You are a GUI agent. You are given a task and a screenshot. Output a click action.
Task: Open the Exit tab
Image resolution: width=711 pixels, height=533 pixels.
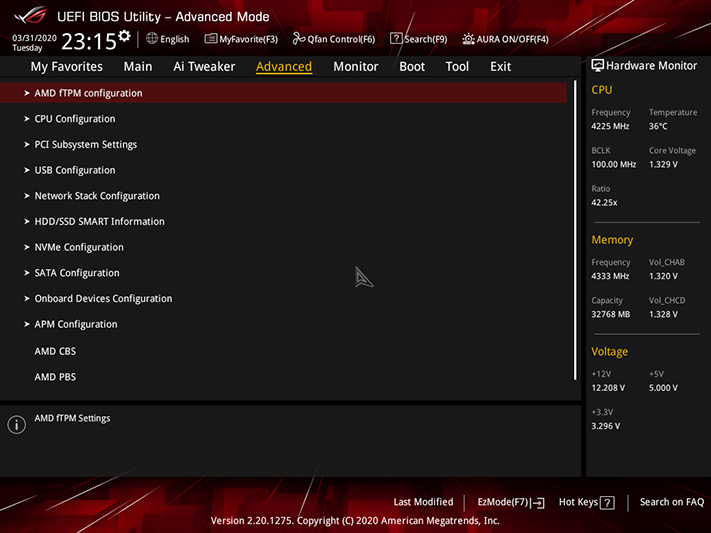click(501, 67)
